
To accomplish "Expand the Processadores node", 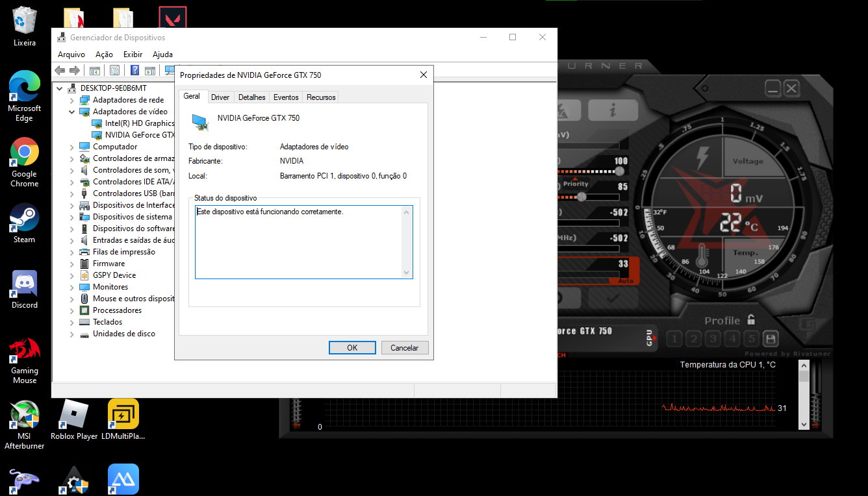I will tap(72, 310).
